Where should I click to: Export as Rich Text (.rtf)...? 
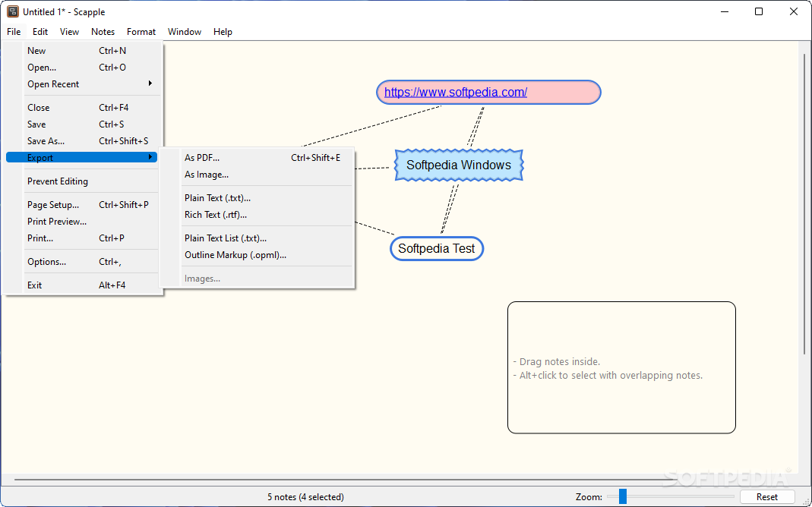(258, 215)
